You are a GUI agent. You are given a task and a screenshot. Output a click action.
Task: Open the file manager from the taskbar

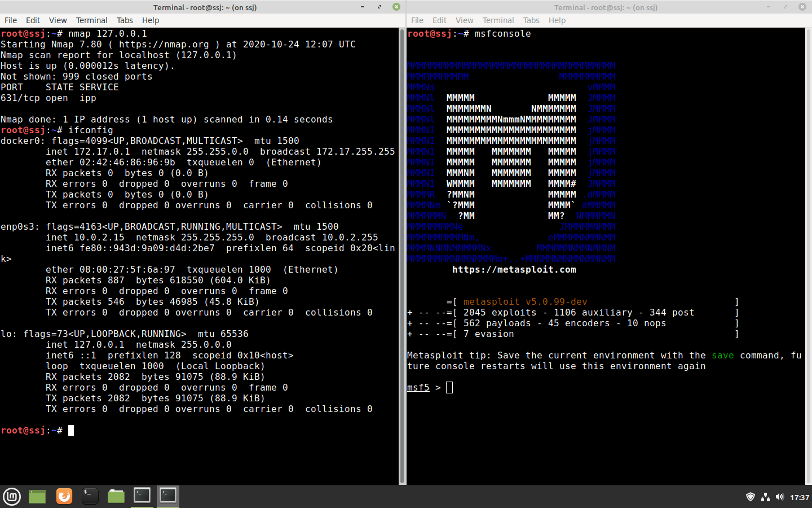pos(116,497)
